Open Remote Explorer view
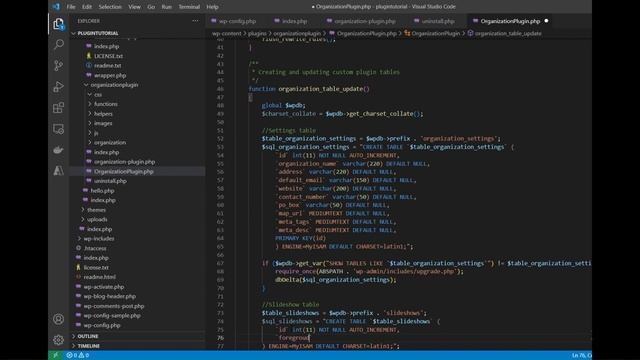This screenshot has height=360, width=640. pyautogui.click(x=58, y=129)
